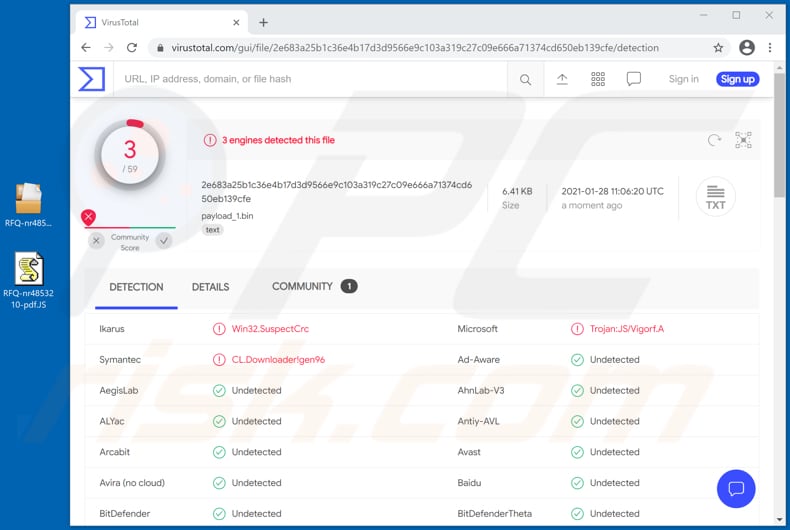Click the 3/59 detection score gauge
This screenshot has height=530, width=790.
[130, 155]
